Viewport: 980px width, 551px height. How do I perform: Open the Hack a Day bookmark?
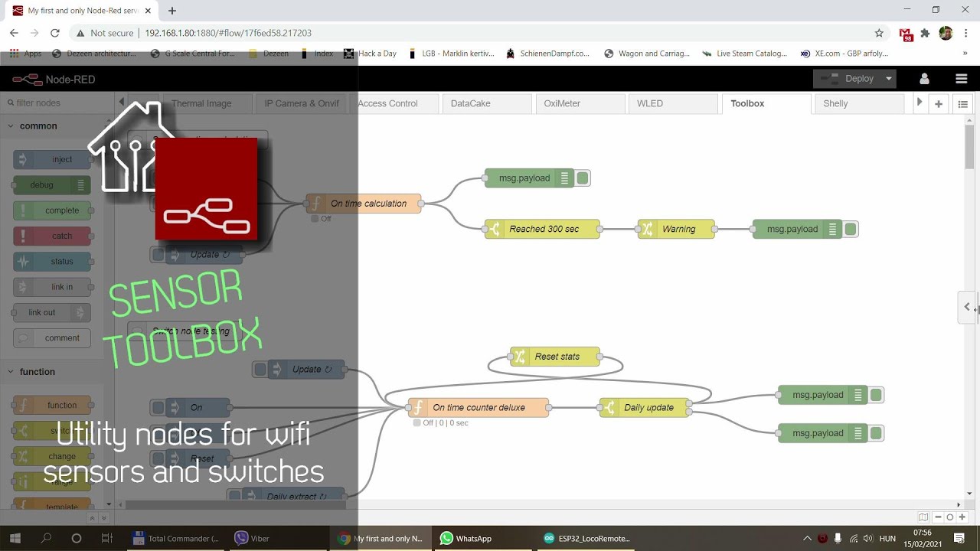click(371, 54)
